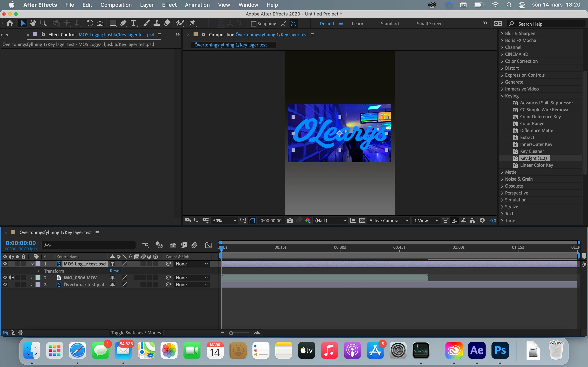
Task: Open the Composition menu
Action: tap(116, 5)
